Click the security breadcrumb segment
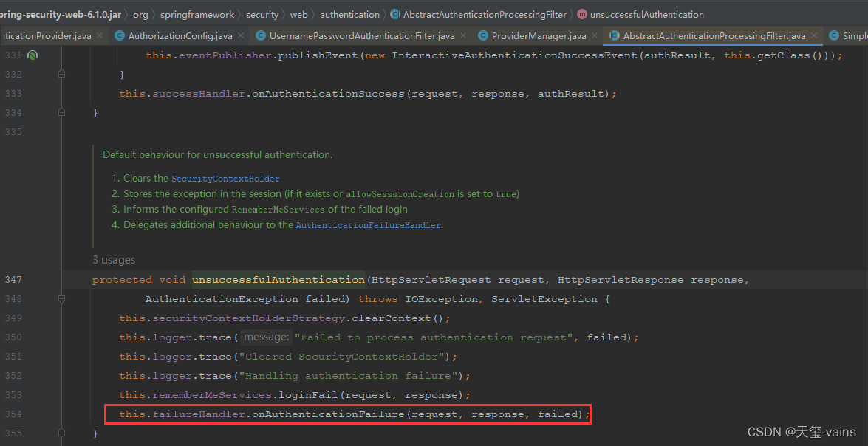868x446 pixels. pyautogui.click(x=262, y=14)
